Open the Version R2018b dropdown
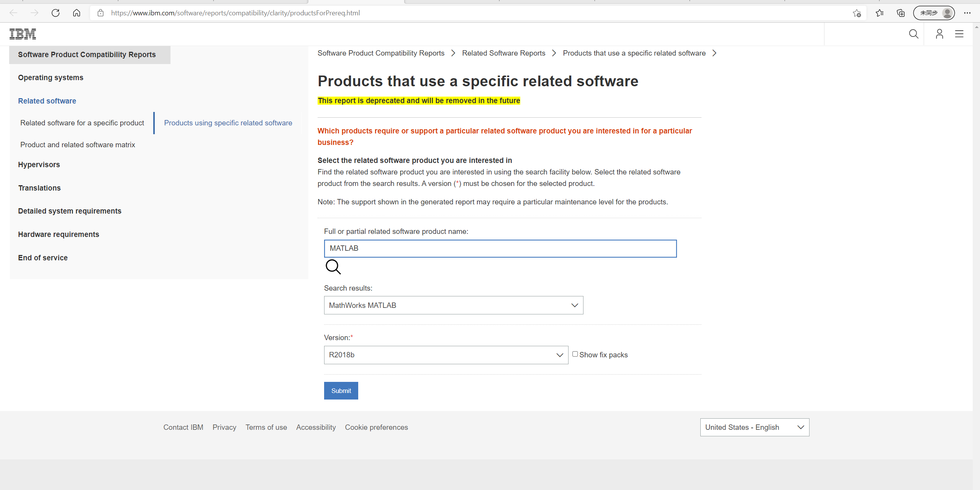 (x=446, y=355)
